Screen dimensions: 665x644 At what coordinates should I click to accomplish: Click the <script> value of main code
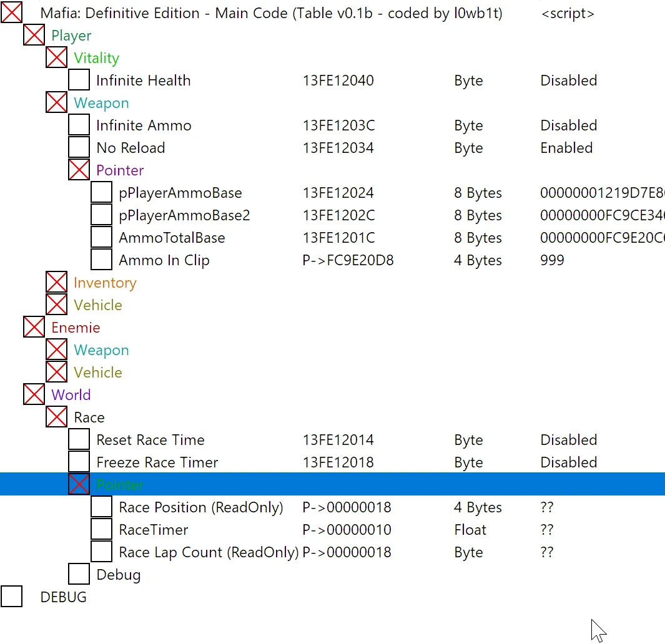[568, 14]
